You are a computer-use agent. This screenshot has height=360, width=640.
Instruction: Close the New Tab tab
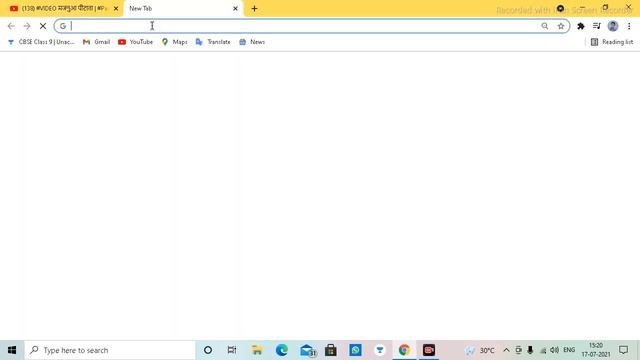point(235,8)
